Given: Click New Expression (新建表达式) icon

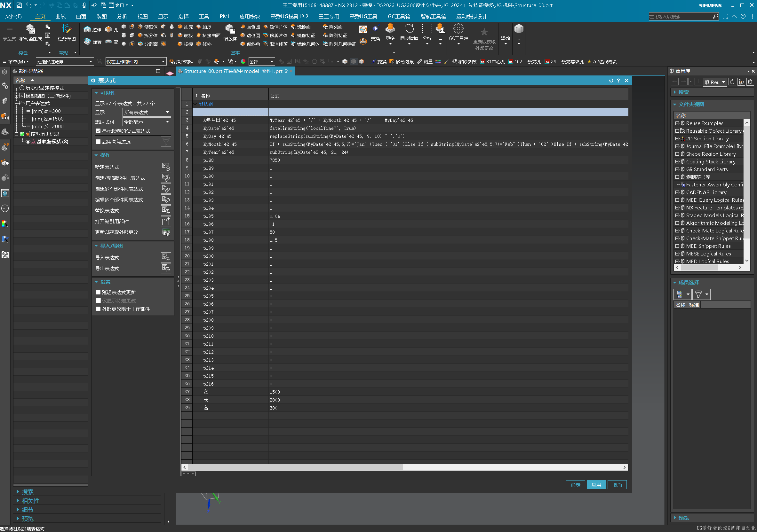Looking at the screenshot, I should pos(166,167).
